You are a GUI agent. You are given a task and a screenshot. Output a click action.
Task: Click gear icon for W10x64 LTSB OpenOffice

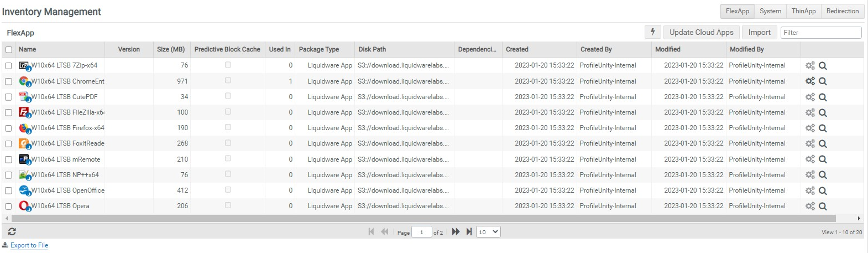[810, 191]
